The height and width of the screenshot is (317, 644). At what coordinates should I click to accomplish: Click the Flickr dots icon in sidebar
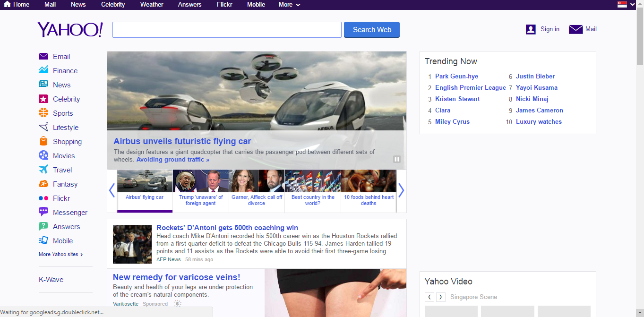[x=43, y=198]
